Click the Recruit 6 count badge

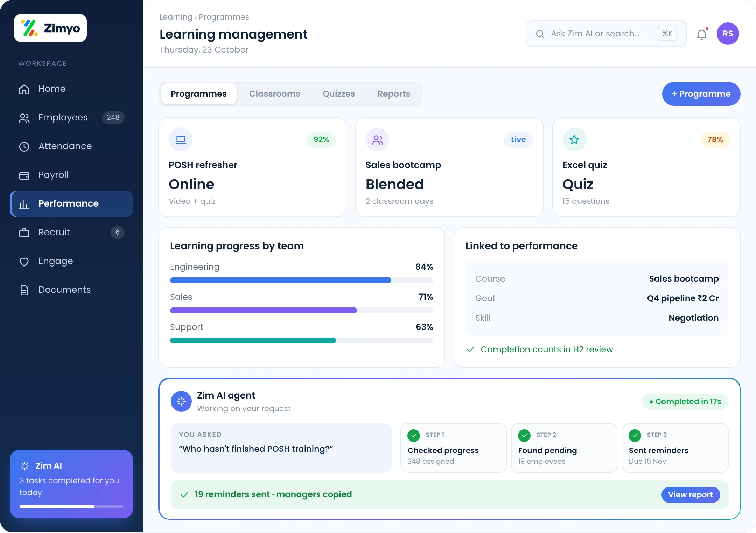click(118, 232)
